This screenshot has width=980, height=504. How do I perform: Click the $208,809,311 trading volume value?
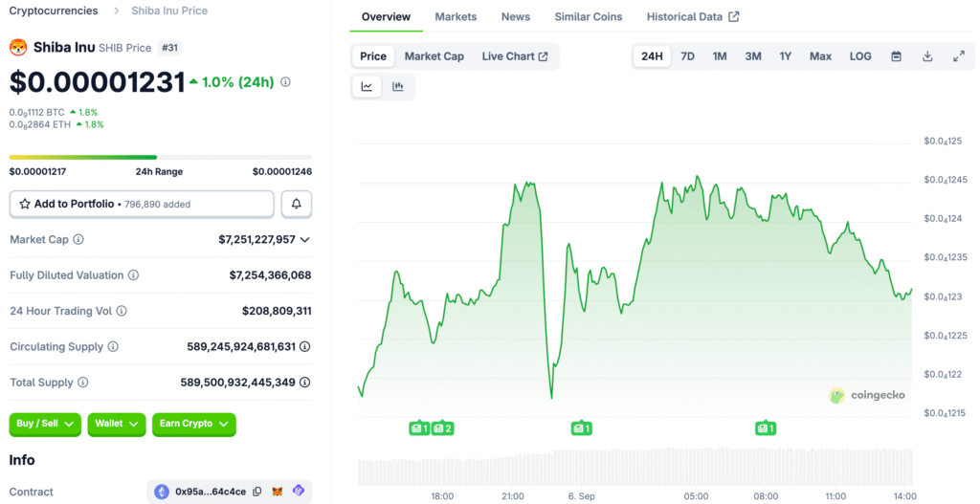[277, 311]
